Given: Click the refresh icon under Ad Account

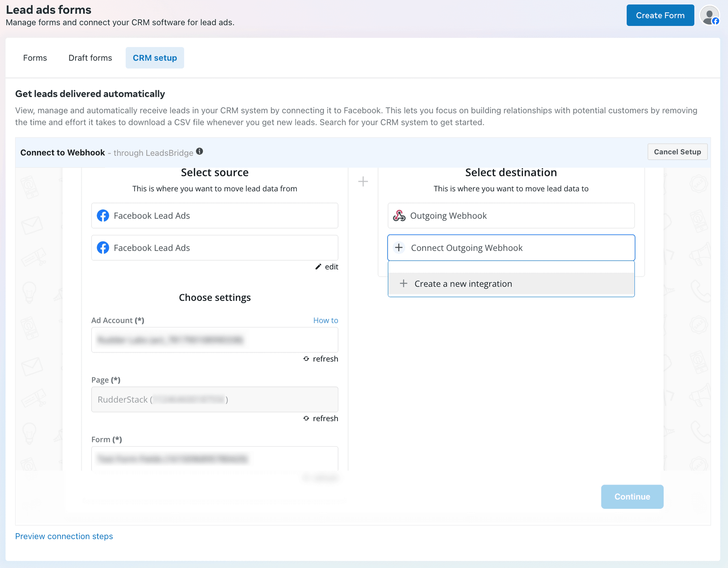Looking at the screenshot, I should [306, 359].
